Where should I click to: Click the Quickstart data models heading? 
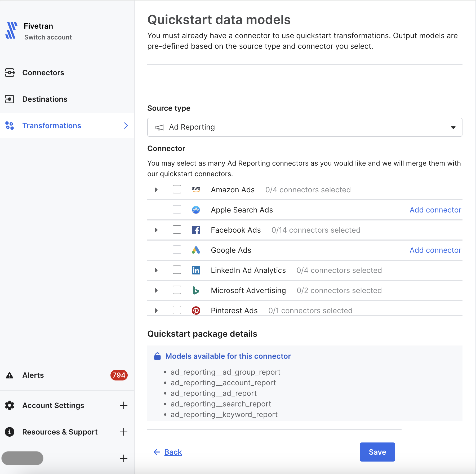point(219,20)
